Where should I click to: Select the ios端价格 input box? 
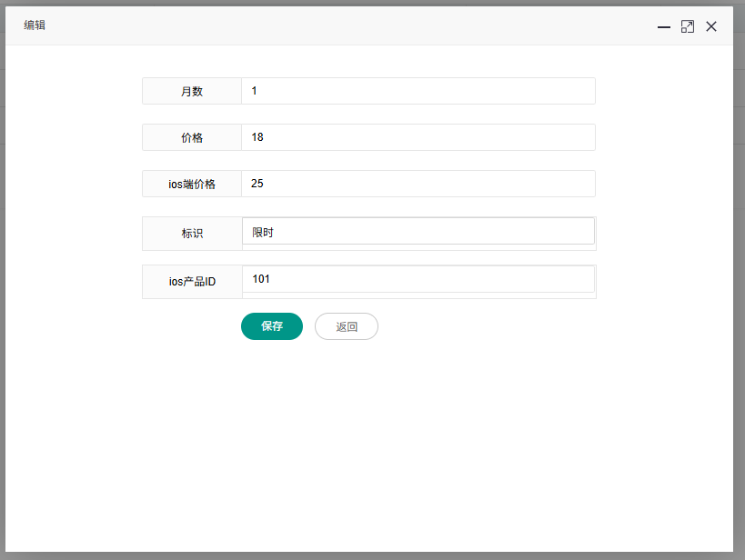coord(418,184)
